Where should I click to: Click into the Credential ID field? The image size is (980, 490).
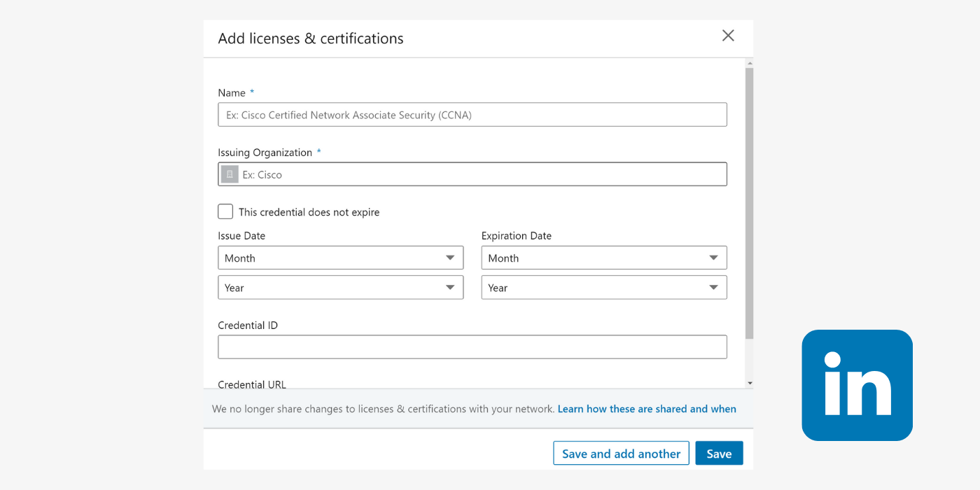(472, 347)
